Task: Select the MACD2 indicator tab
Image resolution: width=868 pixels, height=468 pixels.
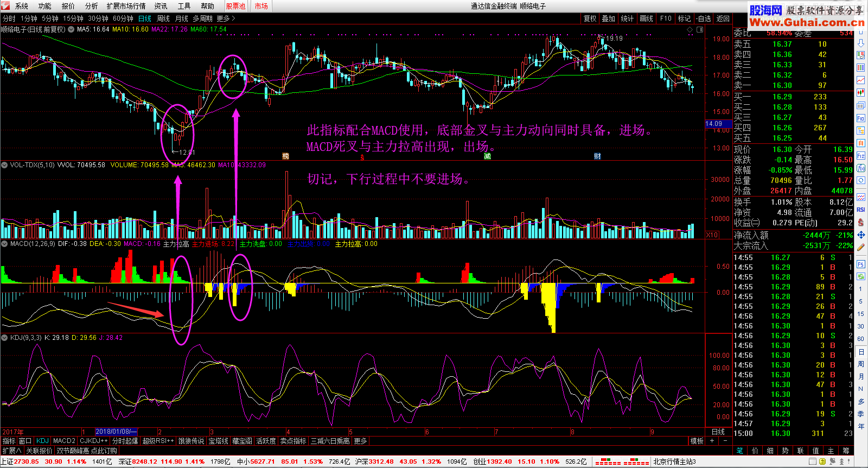Action: click(x=64, y=441)
